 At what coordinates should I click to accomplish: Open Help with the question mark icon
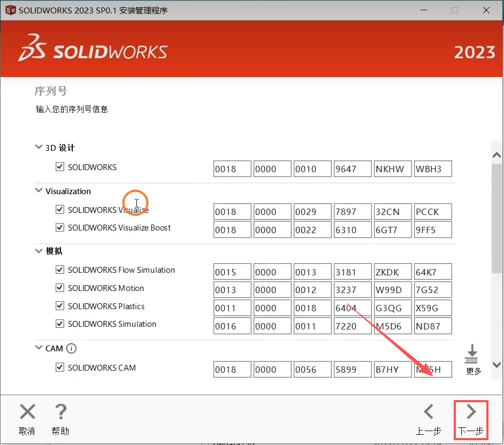pos(60,412)
